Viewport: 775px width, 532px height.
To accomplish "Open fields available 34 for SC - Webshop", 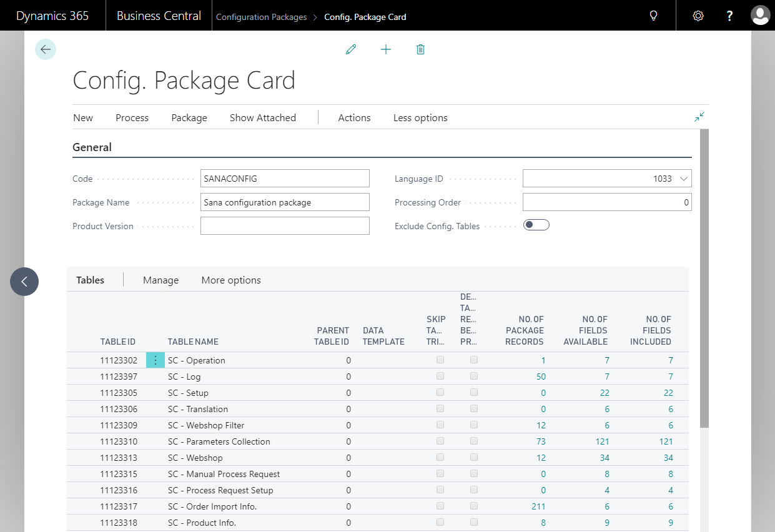I will [605, 458].
